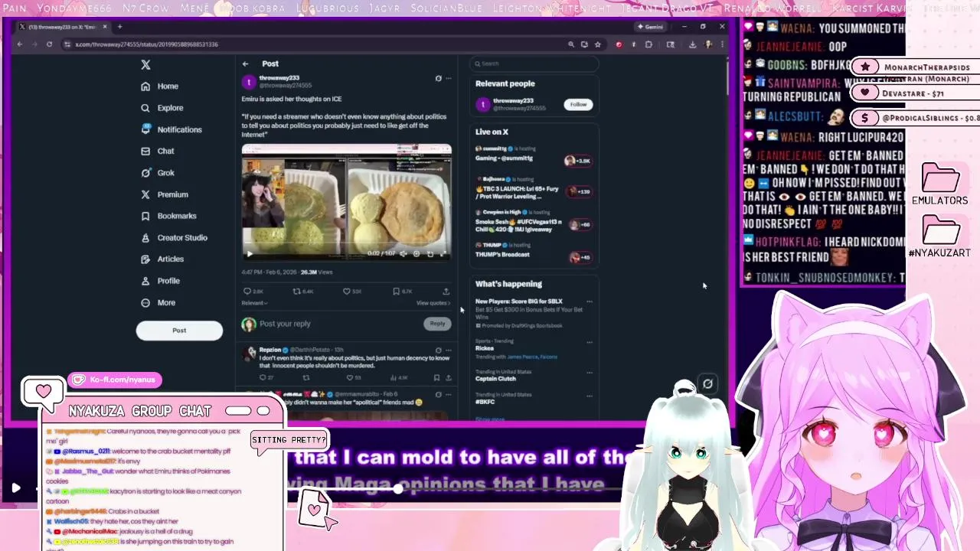The width and height of the screenshot is (980, 551).
Task: Go back in the browser
Action: (x=20, y=44)
